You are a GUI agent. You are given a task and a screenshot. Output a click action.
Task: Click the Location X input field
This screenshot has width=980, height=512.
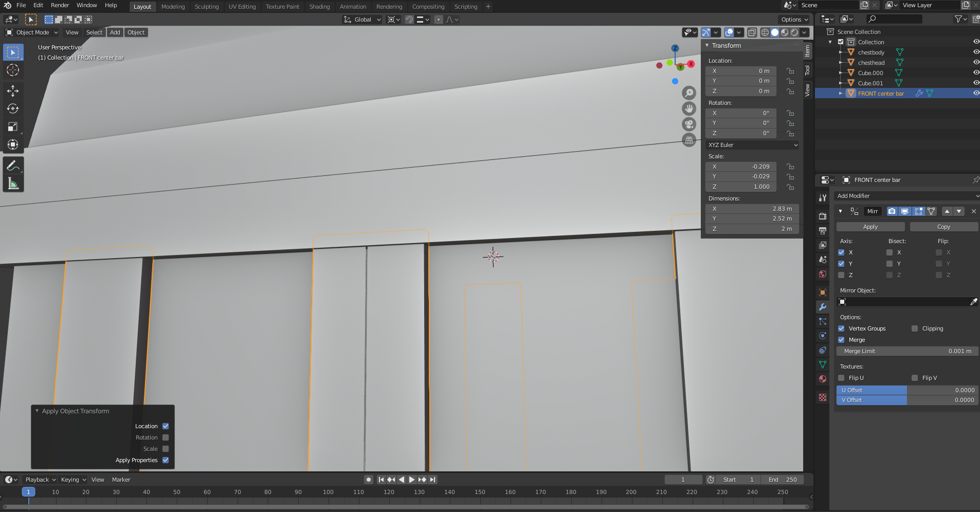(x=741, y=71)
